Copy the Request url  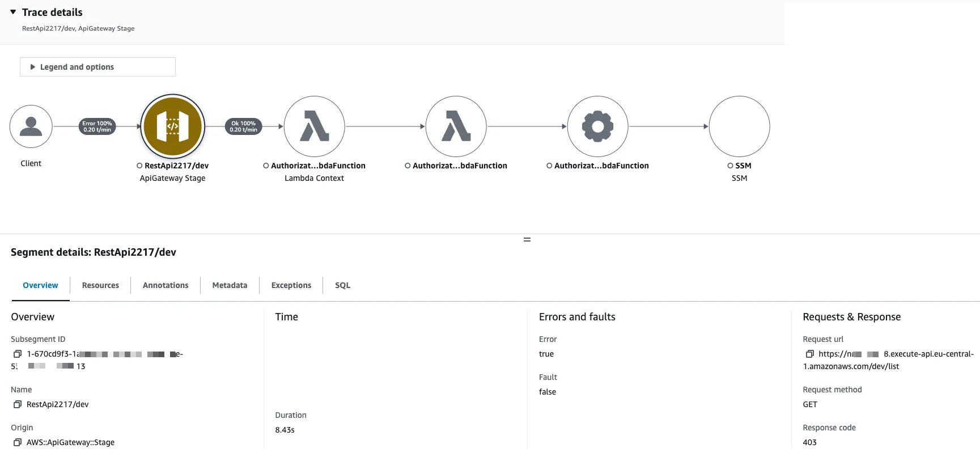(809, 354)
